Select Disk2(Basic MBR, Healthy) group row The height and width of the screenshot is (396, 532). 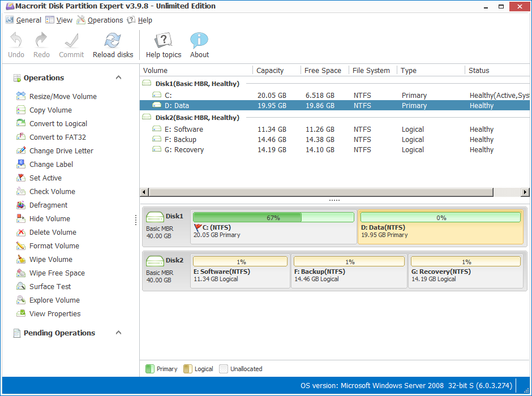pyautogui.click(x=334, y=117)
